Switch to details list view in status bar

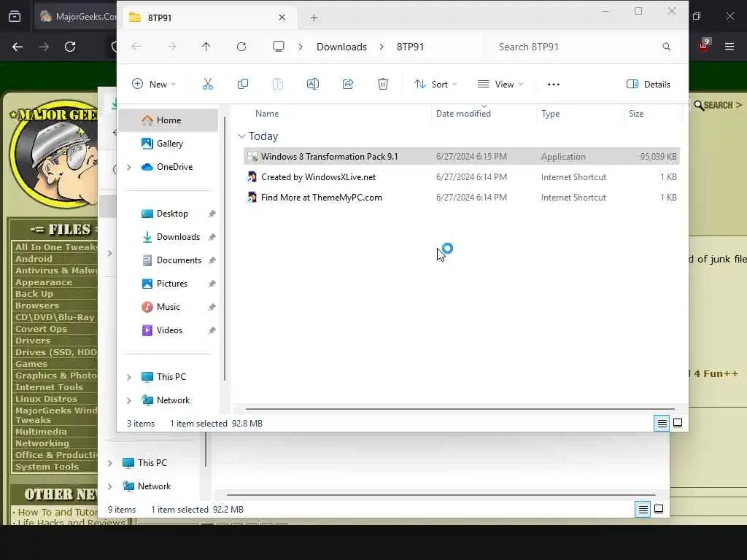(x=662, y=423)
